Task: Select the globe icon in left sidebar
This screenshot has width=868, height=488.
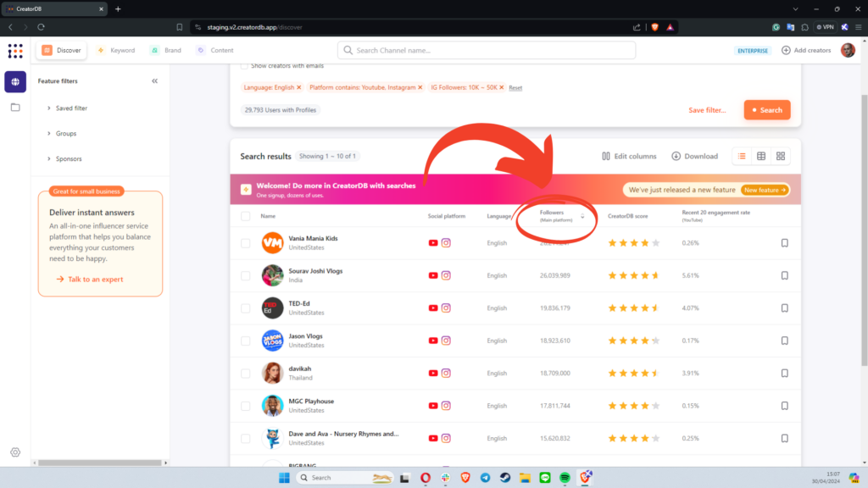Action: 15,82
